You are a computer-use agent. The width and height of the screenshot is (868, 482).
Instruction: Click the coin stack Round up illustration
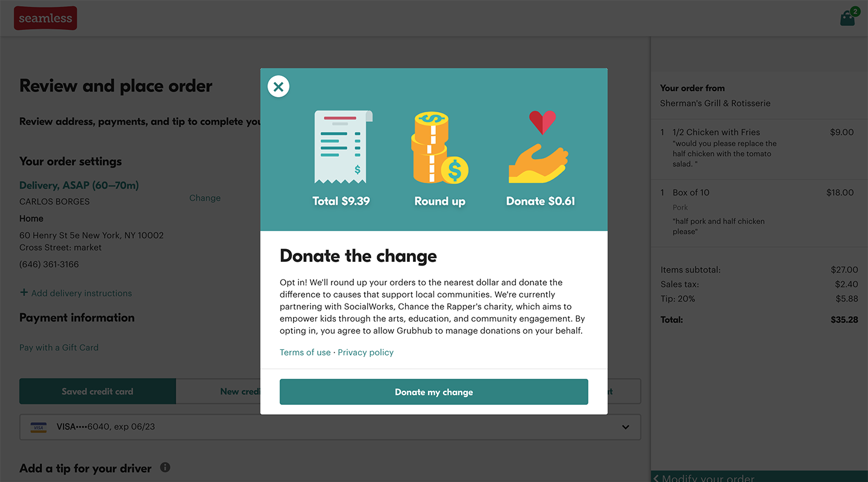[439, 147]
